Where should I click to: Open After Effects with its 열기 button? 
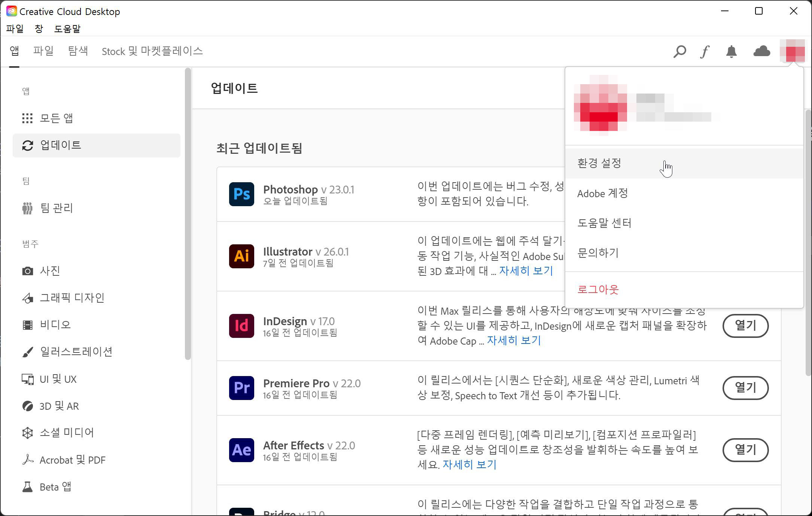[745, 450]
